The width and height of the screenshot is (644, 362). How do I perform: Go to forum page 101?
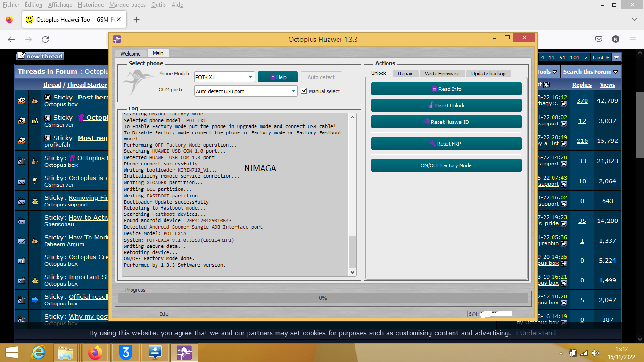(575, 58)
